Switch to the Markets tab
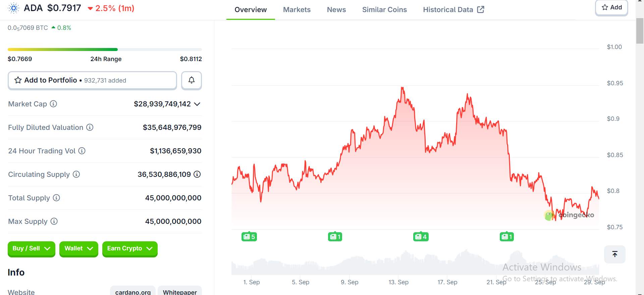The width and height of the screenshot is (644, 295). click(297, 10)
